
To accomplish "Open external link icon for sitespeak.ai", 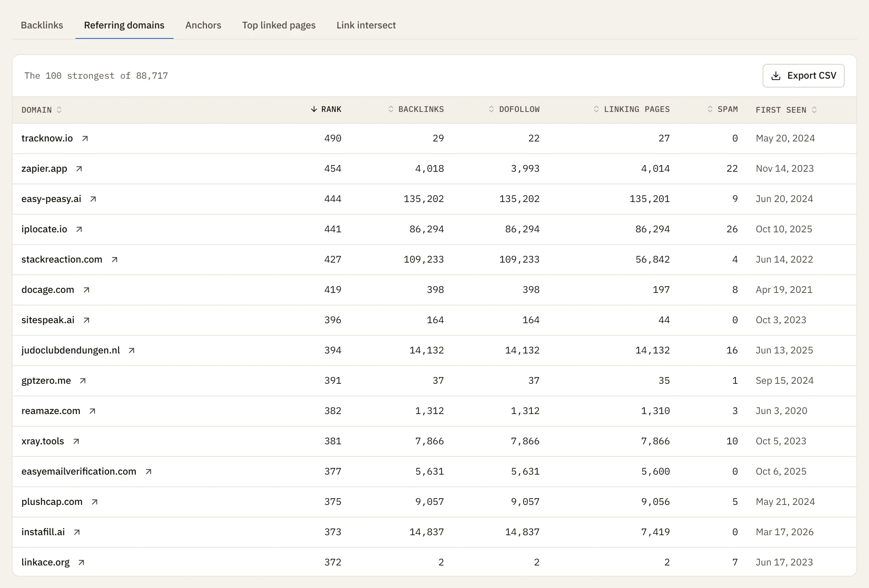I will coord(86,320).
